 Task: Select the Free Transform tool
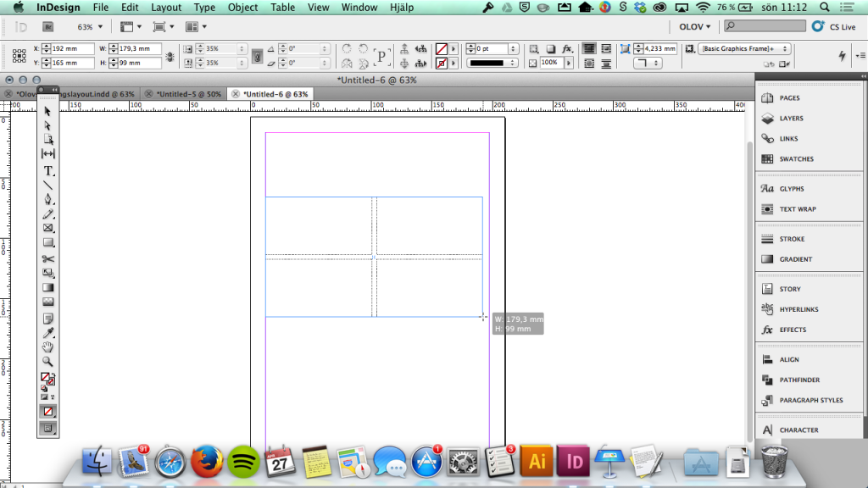coord(48,273)
